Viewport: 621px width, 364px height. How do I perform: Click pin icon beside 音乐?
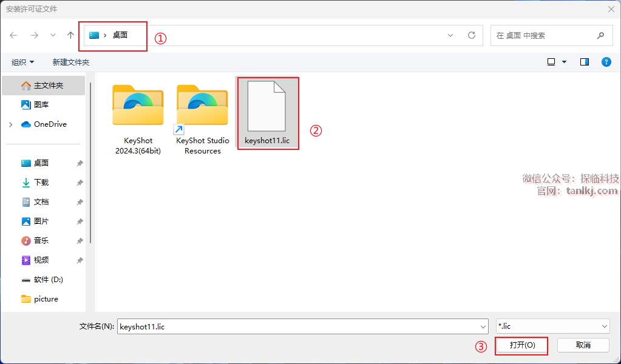[80, 241]
